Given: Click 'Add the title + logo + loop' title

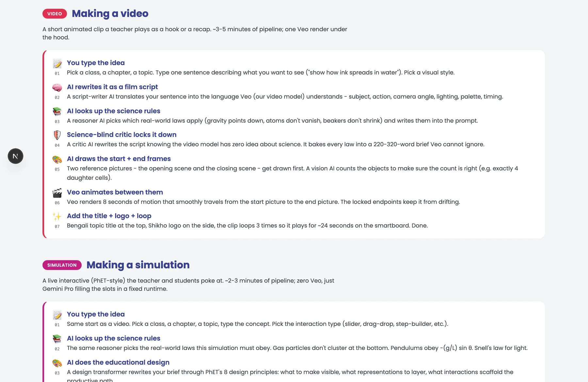Looking at the screenshot, I should click(109, 216).
